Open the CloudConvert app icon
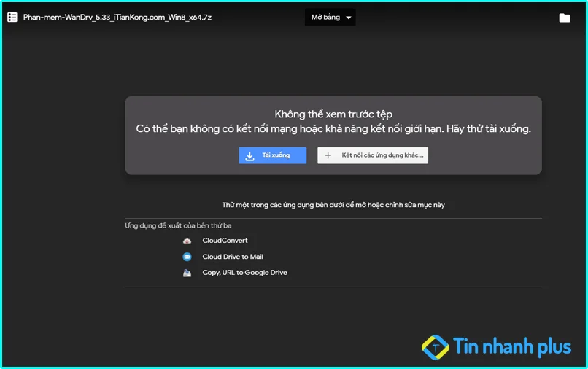This screenshot has width=588, height=369. click(x=187, y=241)
